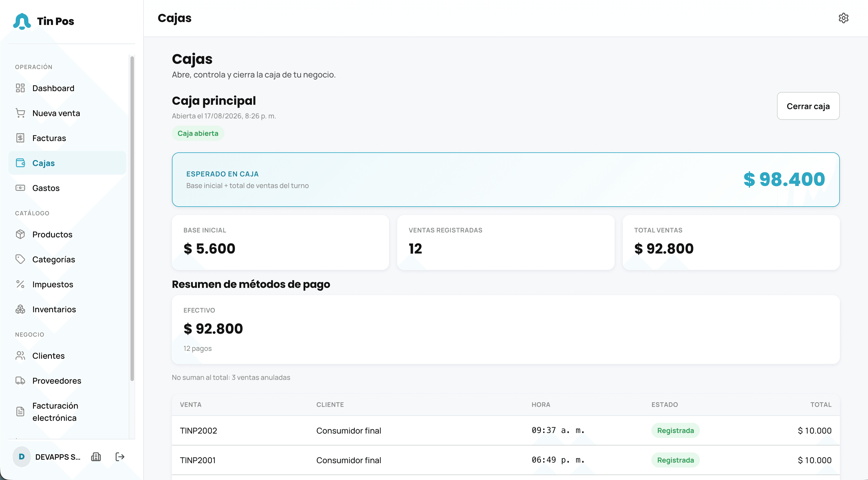Click the HORA column header

click(x=541, y=405)
